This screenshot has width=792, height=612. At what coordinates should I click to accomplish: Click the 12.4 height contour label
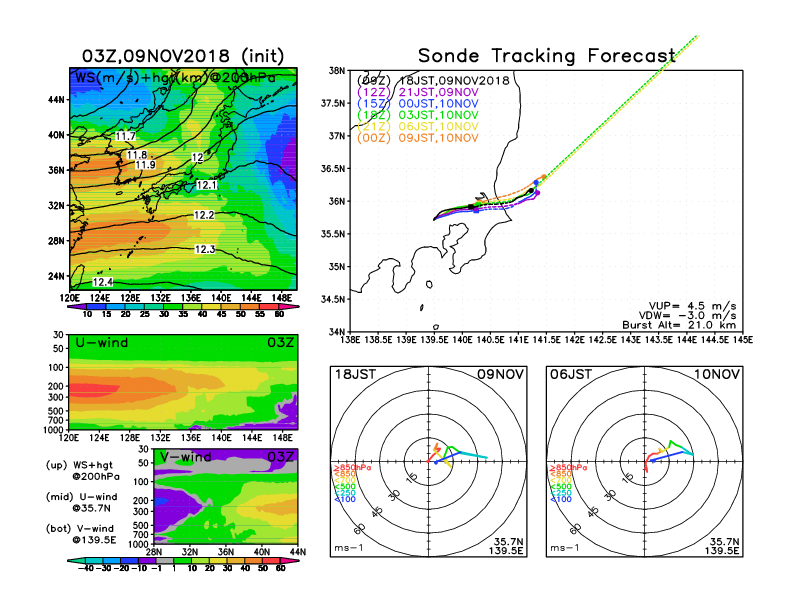(x=103, y=282)
